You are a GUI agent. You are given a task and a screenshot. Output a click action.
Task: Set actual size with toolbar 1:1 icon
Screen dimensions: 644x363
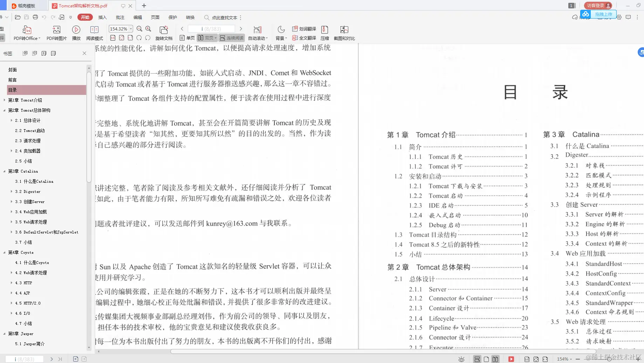coord(113,38)
